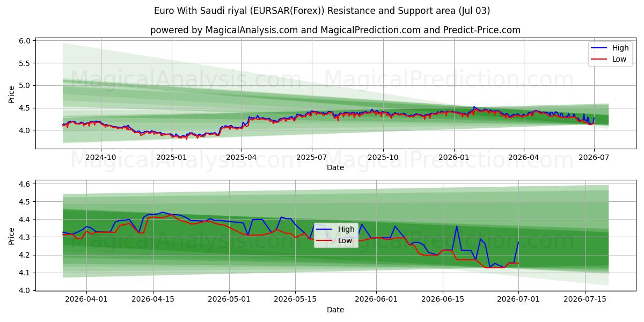
Task: Click 'Low' in the lower chart legend
Action: click(345, 240)
